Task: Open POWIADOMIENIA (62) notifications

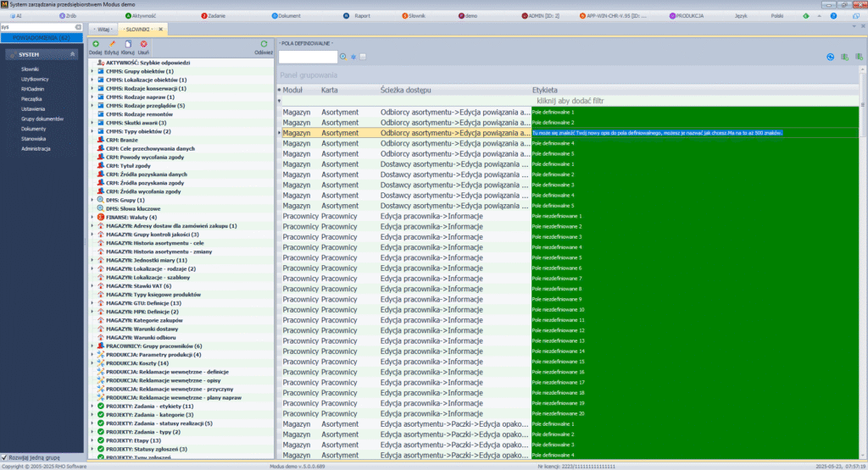Action: pos(42,38)
